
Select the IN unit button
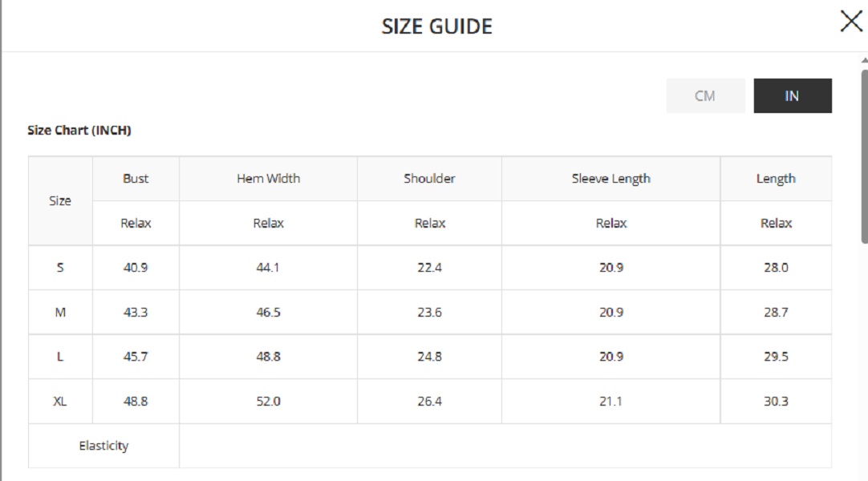click(792, 96)
